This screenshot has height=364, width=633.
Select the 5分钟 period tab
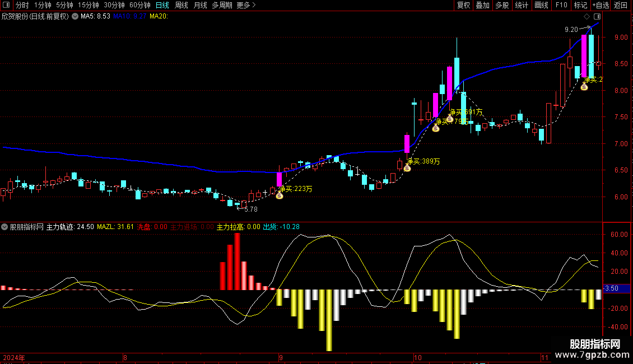click(64, 5)
